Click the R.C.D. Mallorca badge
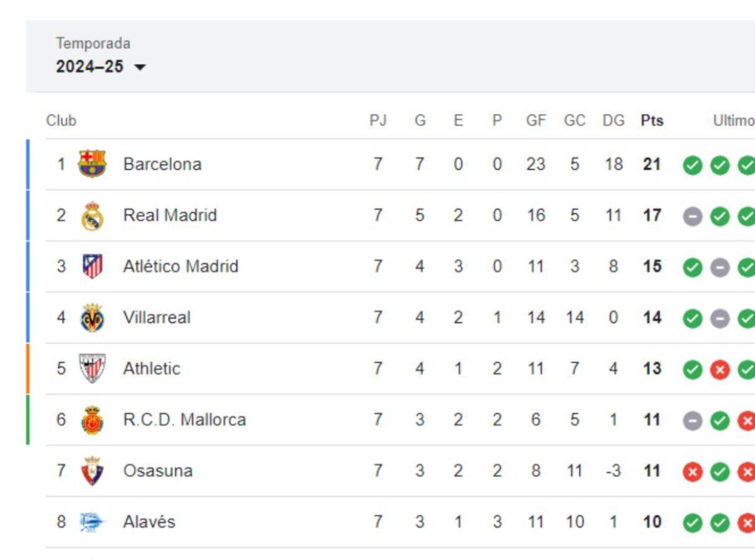This screenshot has width=755, height=560. tap(93, 420)
